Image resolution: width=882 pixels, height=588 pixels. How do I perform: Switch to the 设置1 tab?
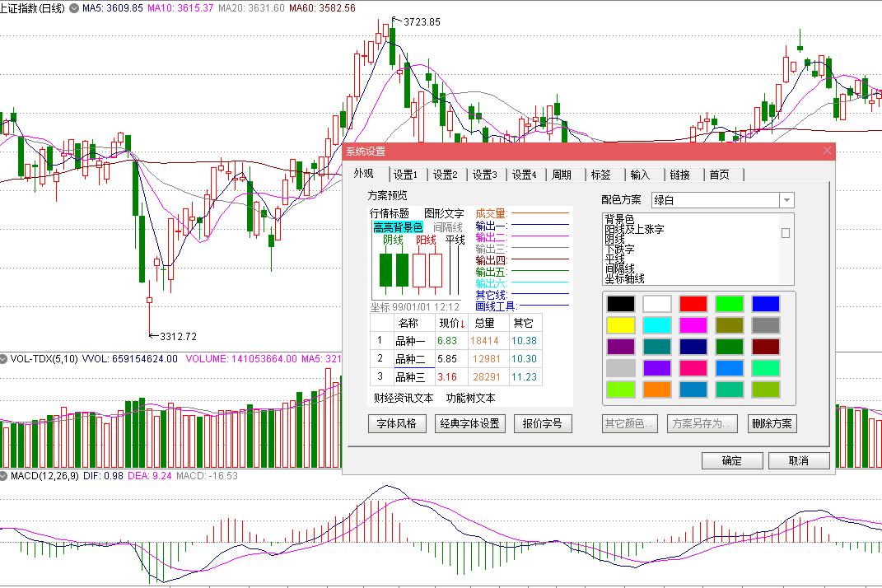click(405, 175)
